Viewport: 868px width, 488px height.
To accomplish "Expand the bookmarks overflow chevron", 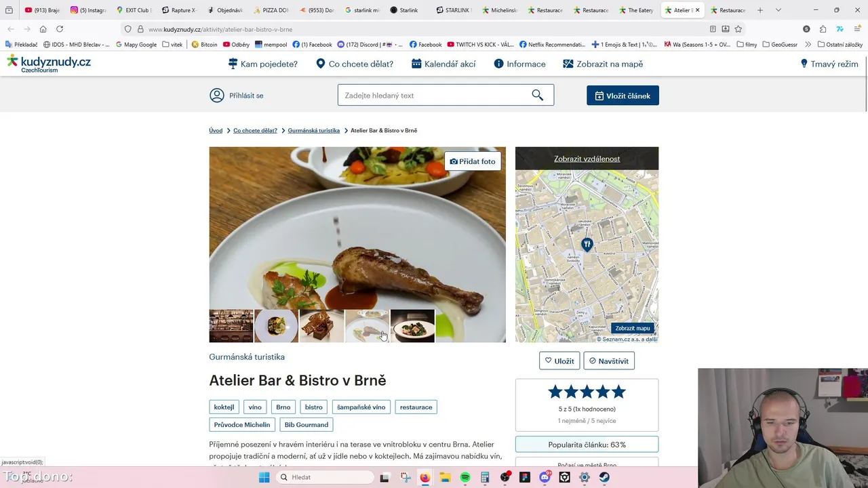I will (x=808, y=45).
